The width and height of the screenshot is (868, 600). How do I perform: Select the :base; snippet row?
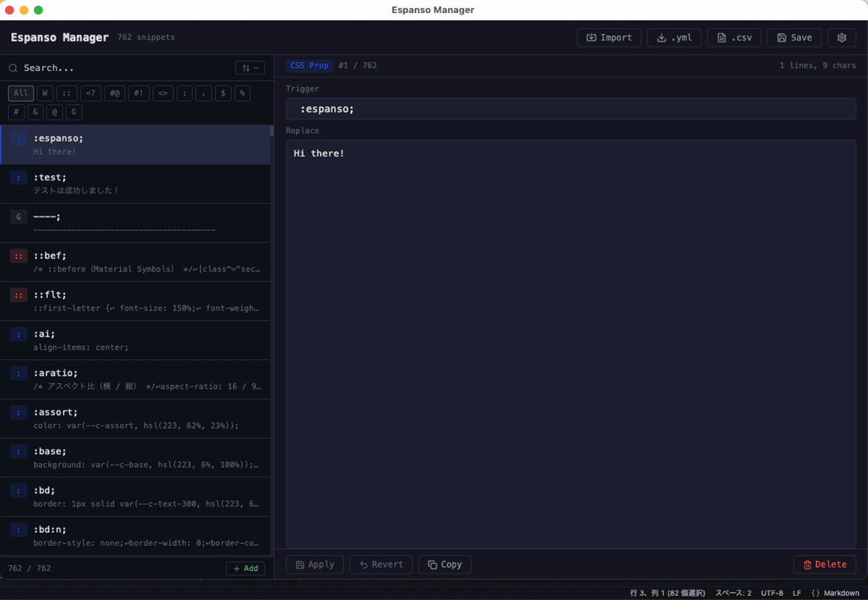click(x=135, y=457)
